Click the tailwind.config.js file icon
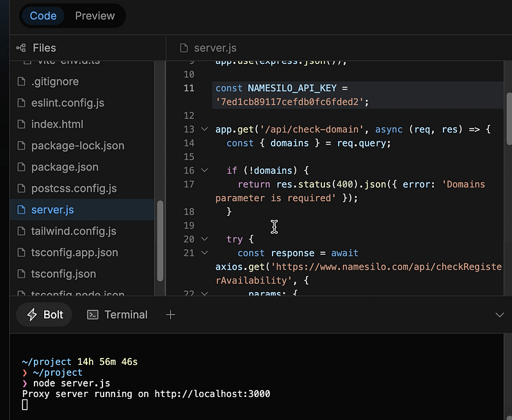The image size is (512, 420). pos(21,231)
